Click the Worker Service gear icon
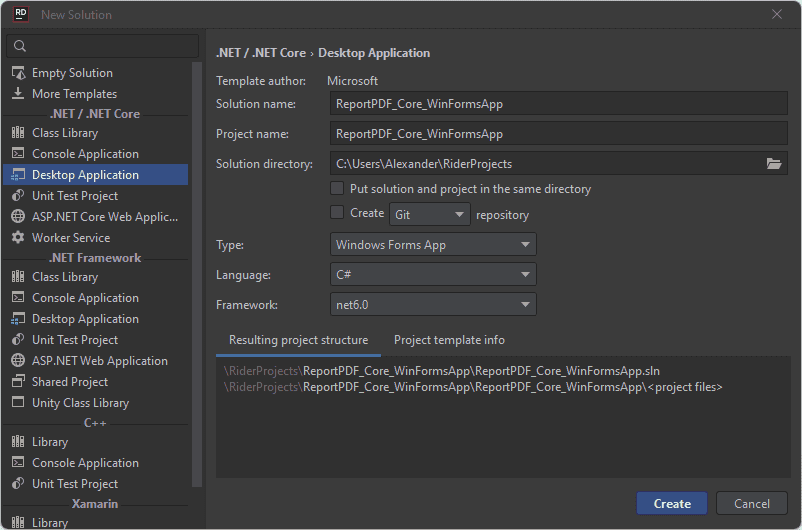The height and width of the screenshot is (530, 802). [18, 237]
